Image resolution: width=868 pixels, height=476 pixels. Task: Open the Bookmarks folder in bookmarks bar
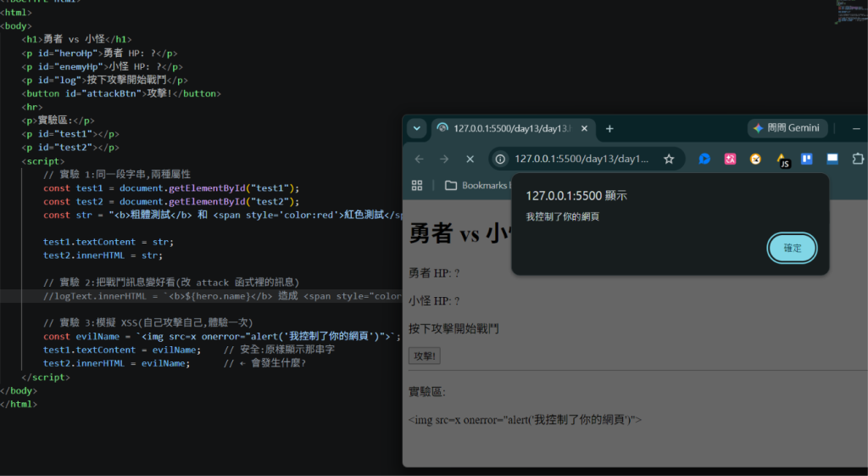point(476,185)
